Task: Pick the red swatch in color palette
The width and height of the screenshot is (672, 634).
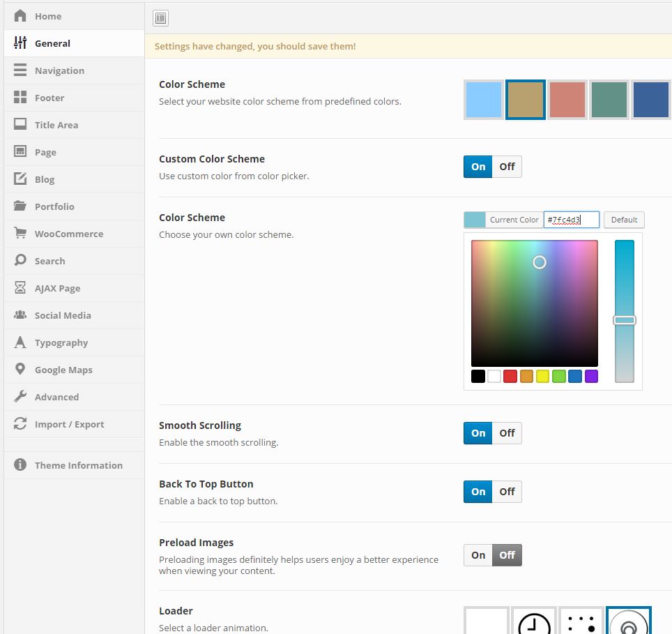Action: point(510,377)
